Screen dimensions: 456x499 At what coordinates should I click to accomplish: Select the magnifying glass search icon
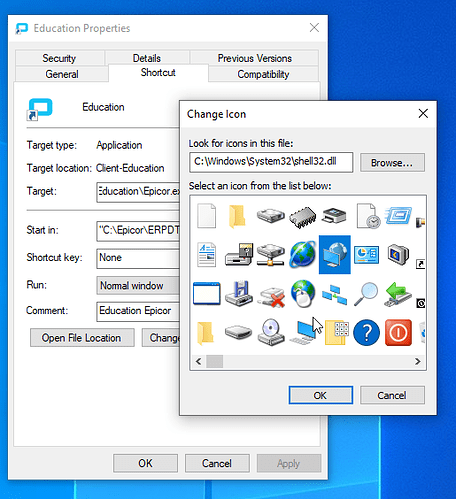(x=366, y=294)
